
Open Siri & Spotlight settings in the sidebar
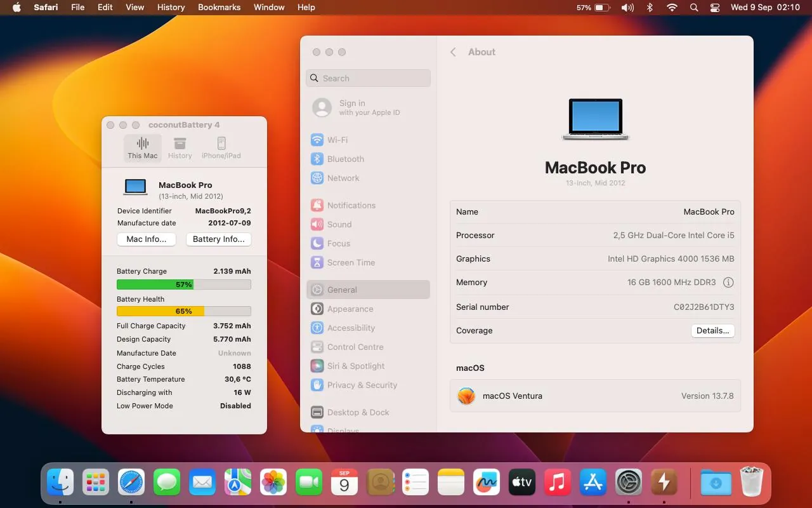tap(368, 366)
